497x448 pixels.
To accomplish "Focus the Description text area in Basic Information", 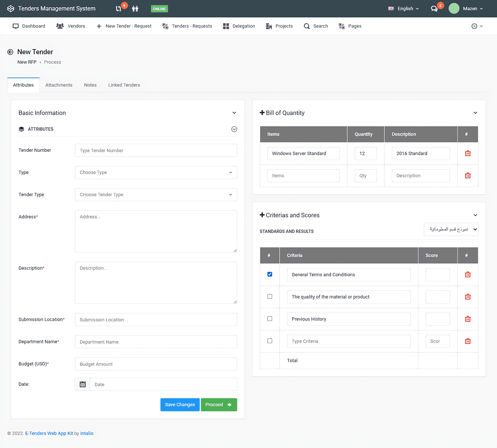I will pyautogui.click(x=156, y=283).
